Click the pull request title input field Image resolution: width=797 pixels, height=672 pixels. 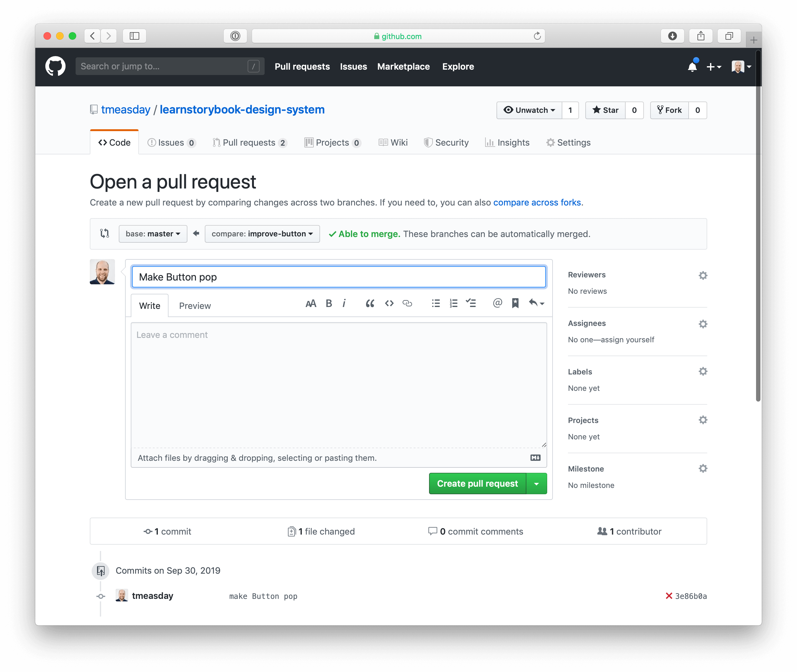[339, 276]
